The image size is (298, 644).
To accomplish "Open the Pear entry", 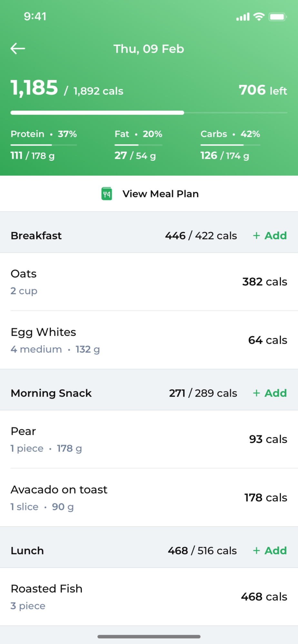I will pos(149,439).
